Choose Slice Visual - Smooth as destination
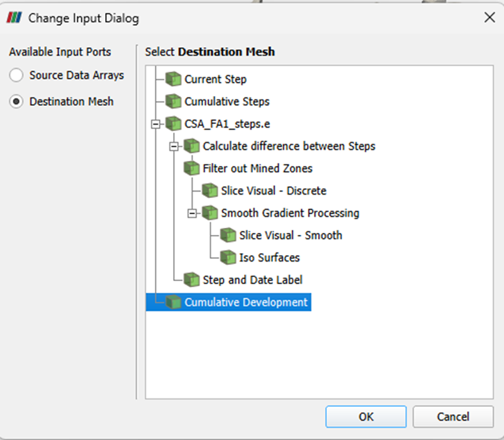The image size is (504, 440). [x=291, y=235]
